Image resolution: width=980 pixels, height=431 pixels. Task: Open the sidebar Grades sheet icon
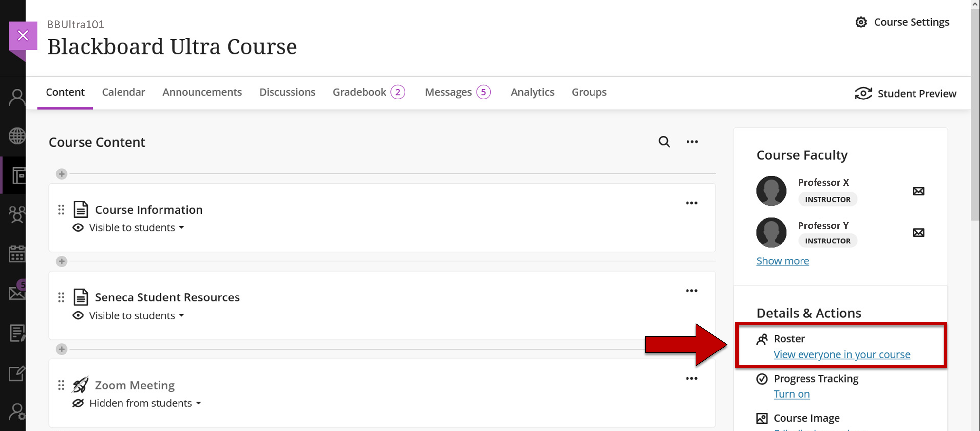pos(17,333)
